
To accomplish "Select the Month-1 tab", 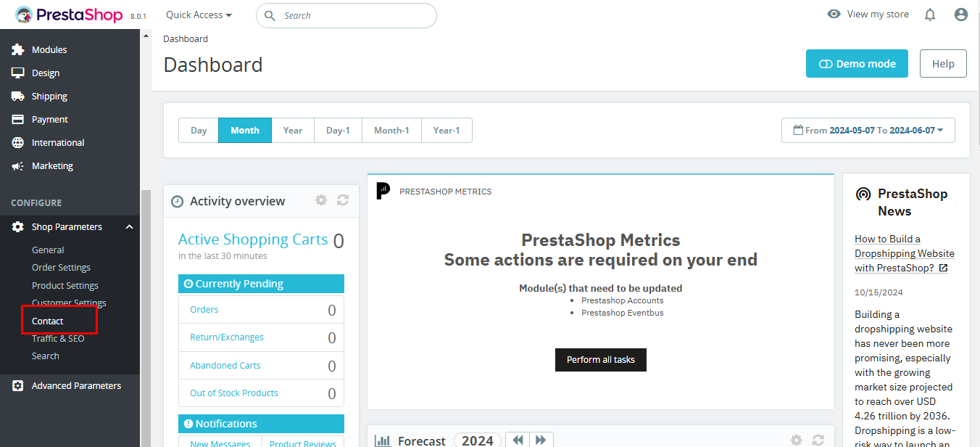I will coord(391,131).
